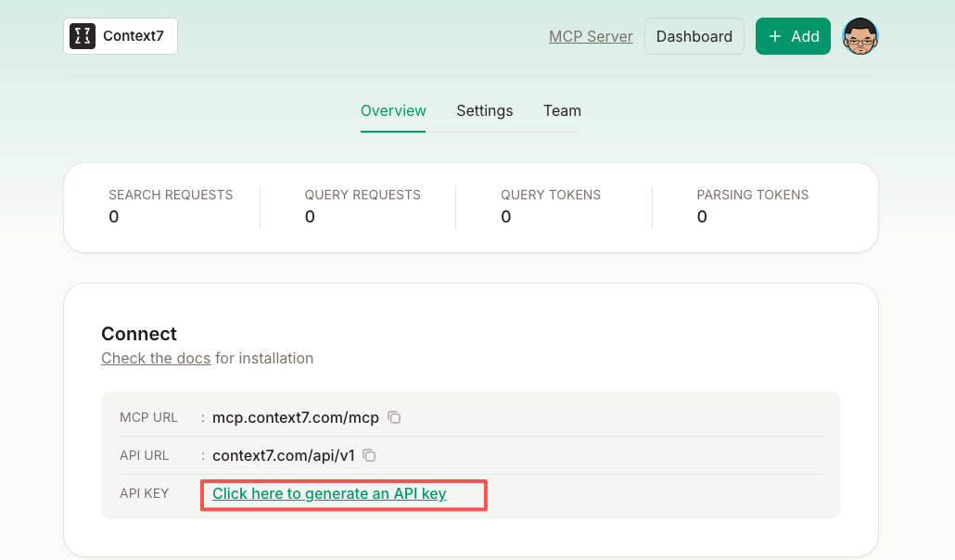Follow the 'Check the docs' link
The width and height of the screenshot is (955, 560).
pyautogui.click(x=156, y=358)
